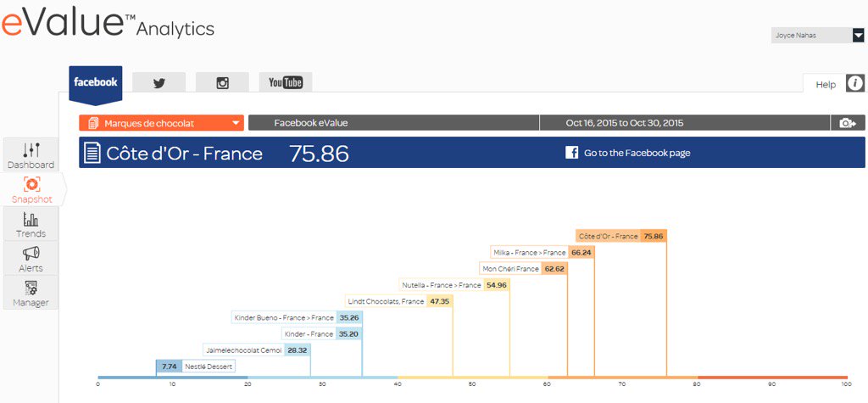Select Snapshot in the sidebar

coord(31,189)
